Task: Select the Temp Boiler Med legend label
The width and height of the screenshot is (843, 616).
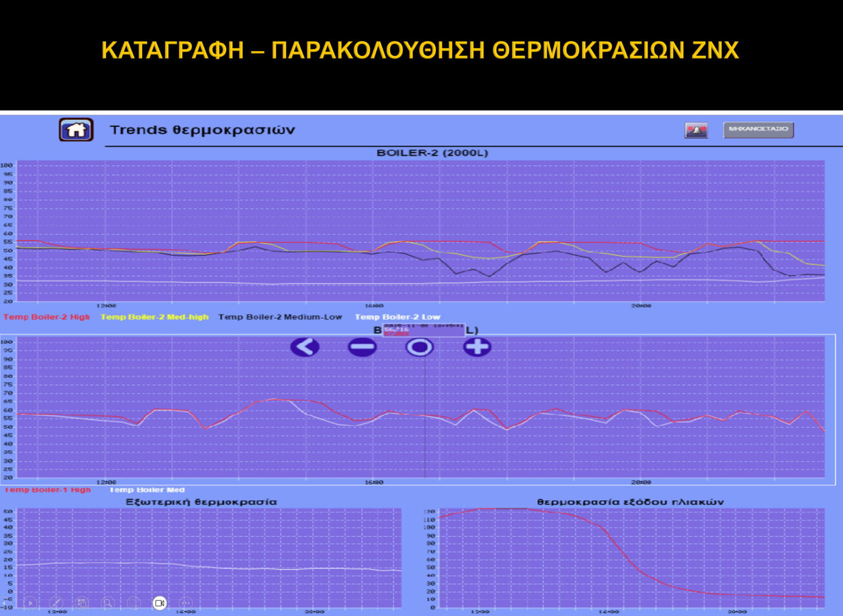Action: (147, 490)
